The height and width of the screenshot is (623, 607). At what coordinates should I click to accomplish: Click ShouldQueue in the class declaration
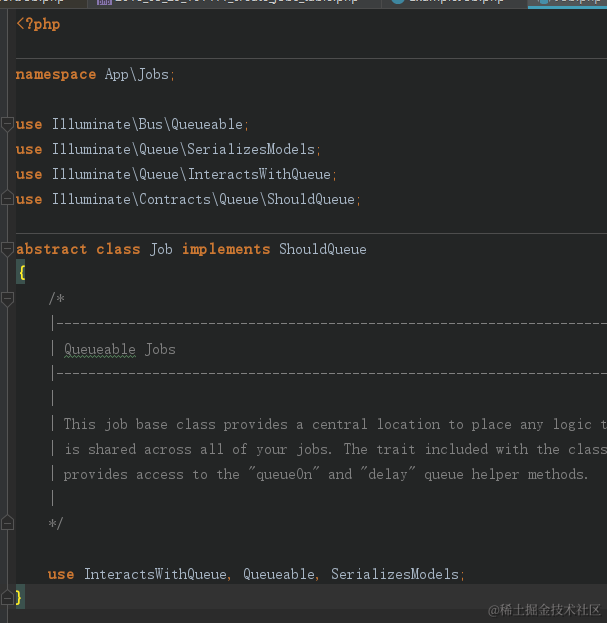tap(323, 250)
